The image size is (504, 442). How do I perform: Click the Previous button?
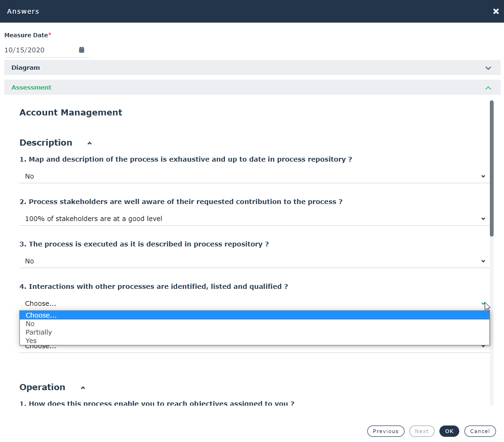[385, 431]
